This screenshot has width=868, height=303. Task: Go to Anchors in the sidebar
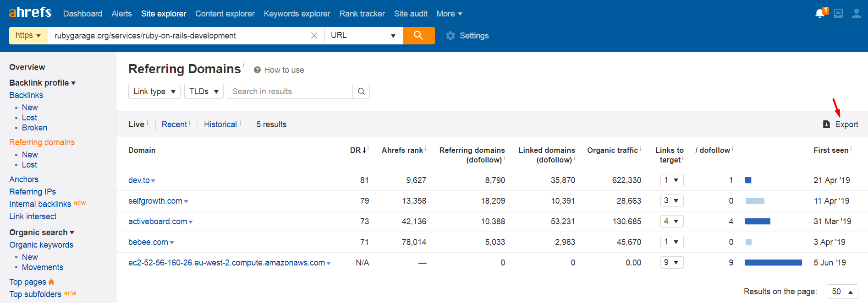tap(24, 179)
